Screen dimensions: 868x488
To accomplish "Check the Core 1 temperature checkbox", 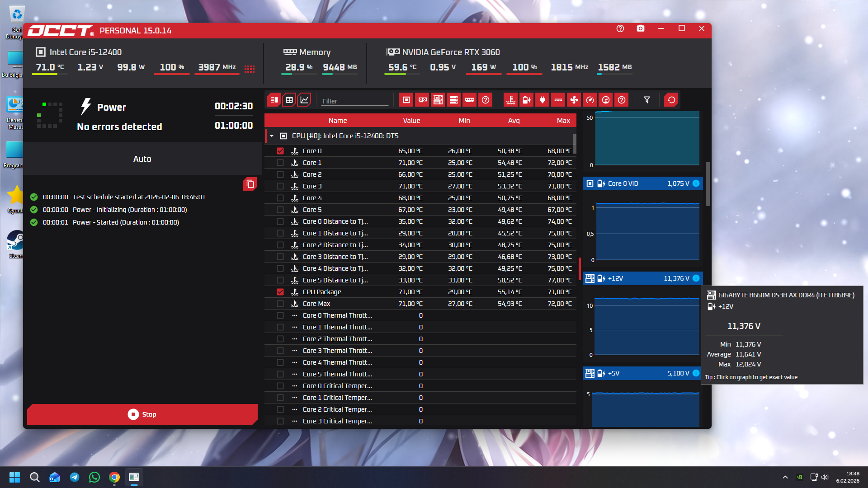I will pos(280,163).
